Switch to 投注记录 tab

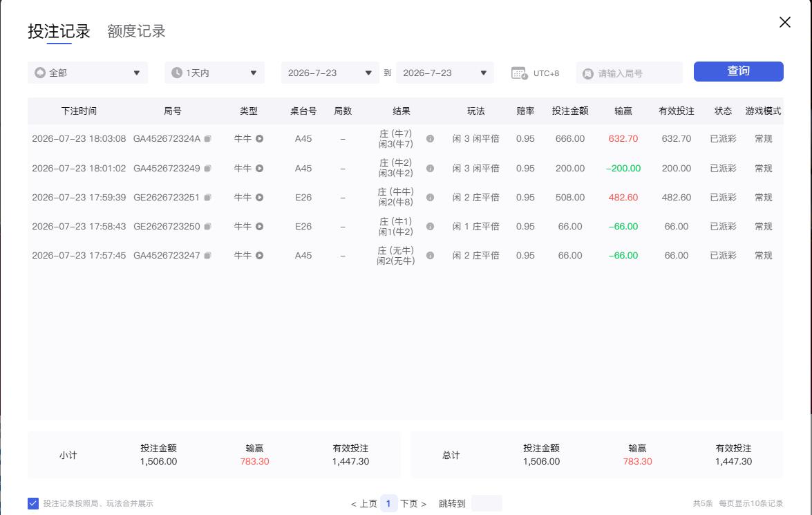59,31
